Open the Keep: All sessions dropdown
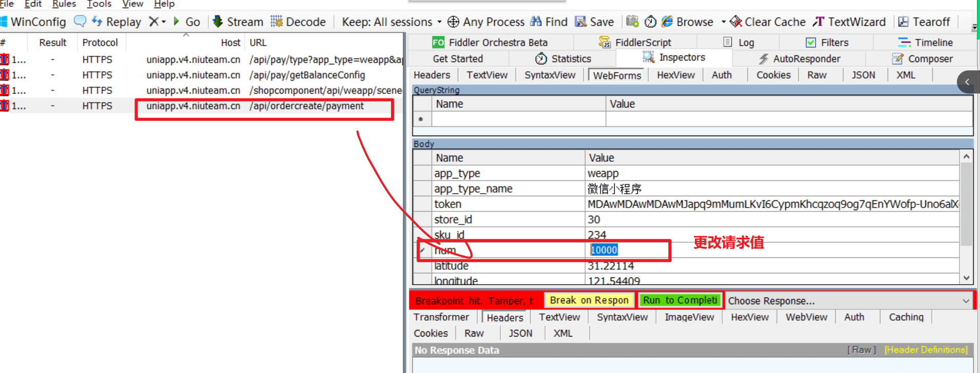This screenshot has width=980, height=373. point(392,22)
